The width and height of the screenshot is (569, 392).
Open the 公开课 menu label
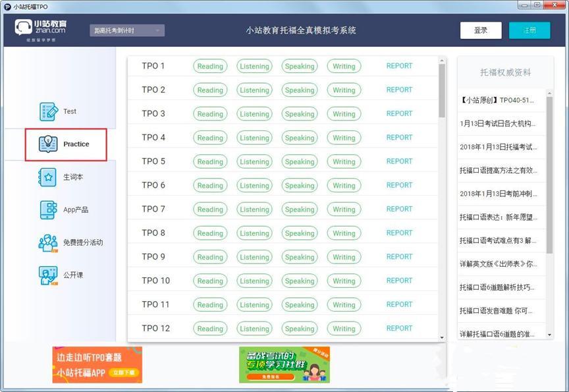[73, 275]
